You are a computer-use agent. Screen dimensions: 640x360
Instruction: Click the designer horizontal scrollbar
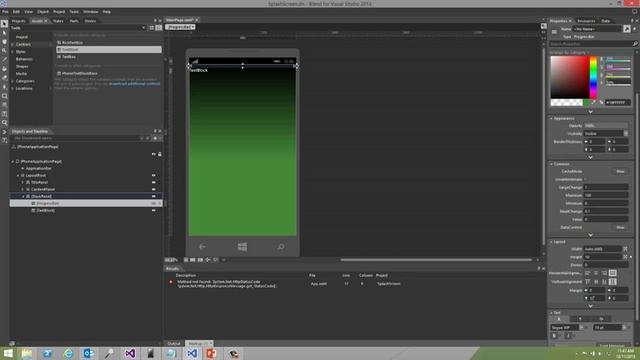[x=436, y=260]
